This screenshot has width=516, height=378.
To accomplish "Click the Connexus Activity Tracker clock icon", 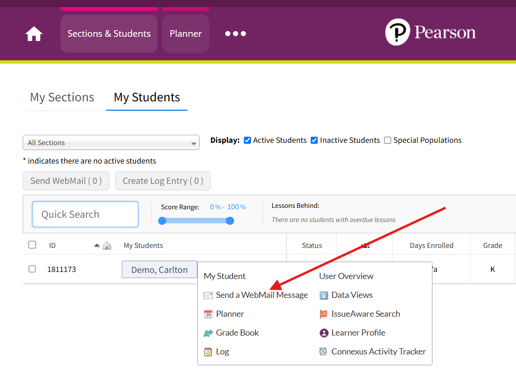I will (x=323, y=351).
